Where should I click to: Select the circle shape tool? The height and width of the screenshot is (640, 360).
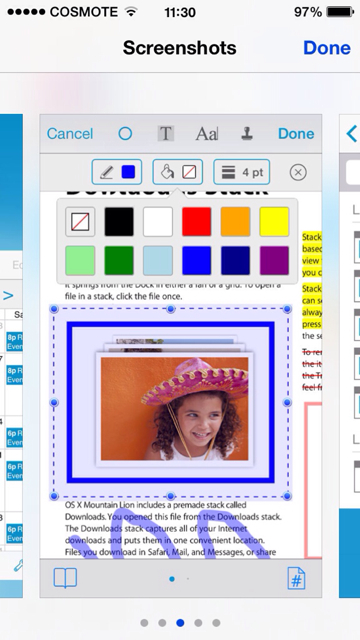pos(125,133)
